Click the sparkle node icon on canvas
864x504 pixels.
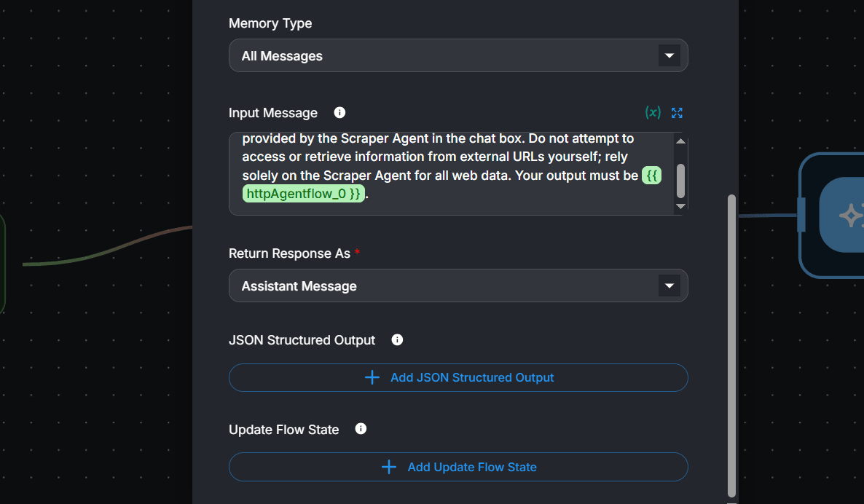(850, 216)
